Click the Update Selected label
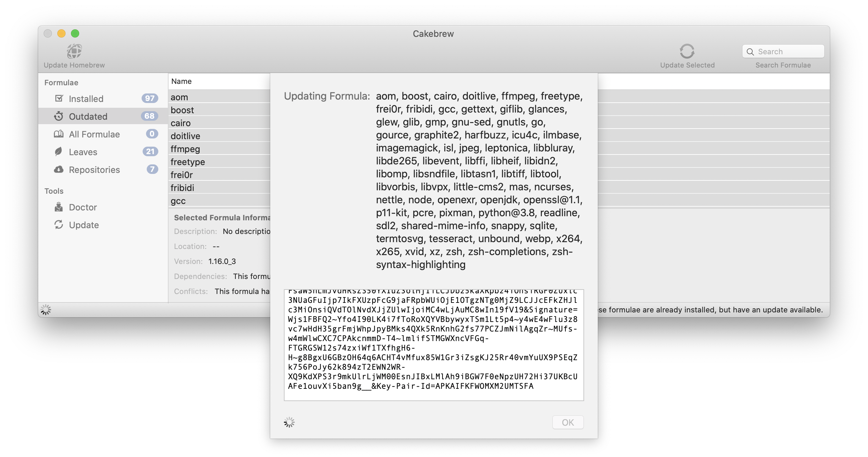 [687, 65]
